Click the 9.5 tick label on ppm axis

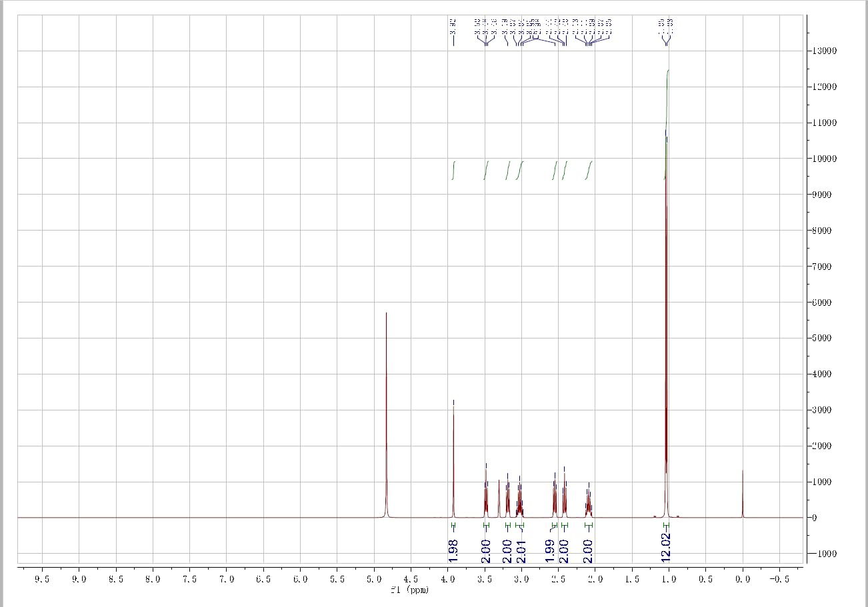pos(42,580)
